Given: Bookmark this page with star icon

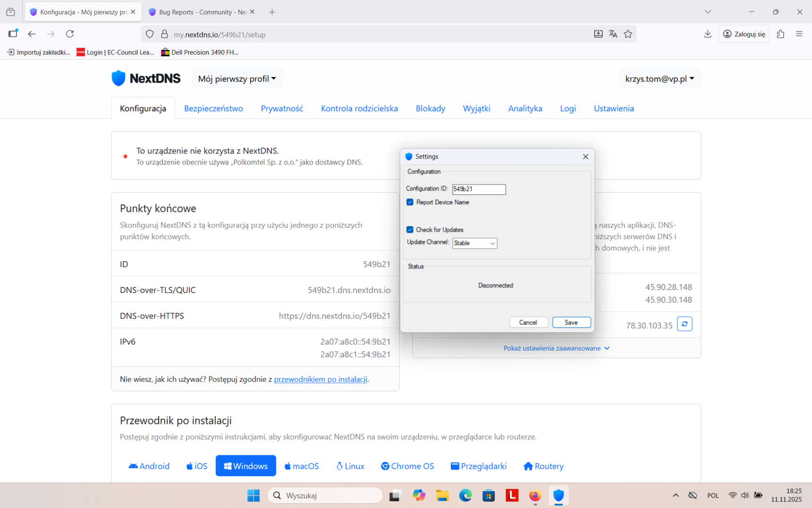Looking at the screenshot, I should coord(628,34).
